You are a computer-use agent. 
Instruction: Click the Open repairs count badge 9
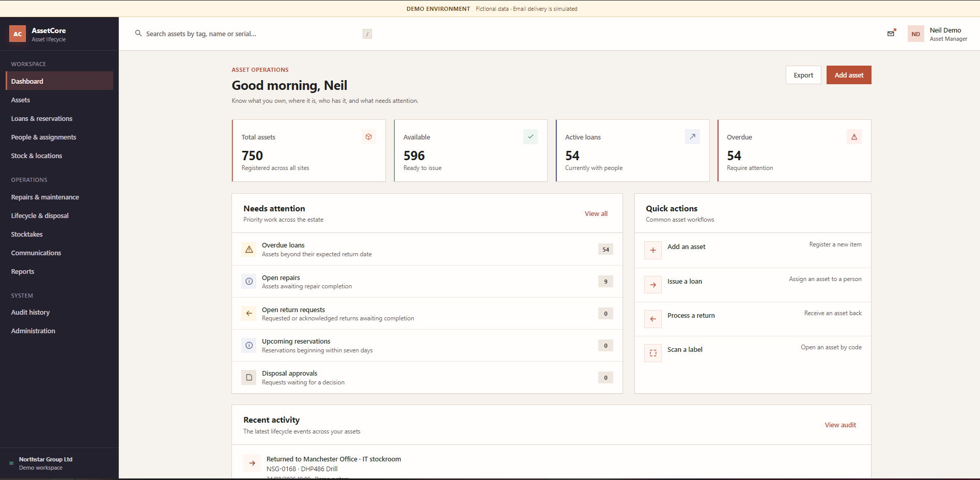[605, 282]
